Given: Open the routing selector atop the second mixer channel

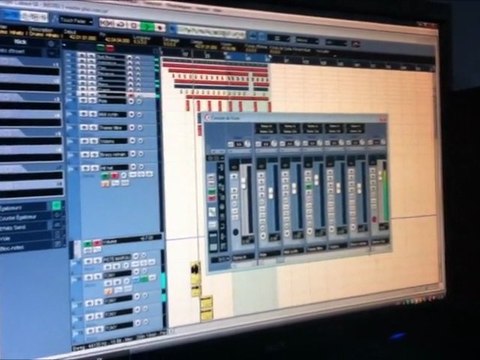Looking at the screenshot, I should click(x=266, y=129).
